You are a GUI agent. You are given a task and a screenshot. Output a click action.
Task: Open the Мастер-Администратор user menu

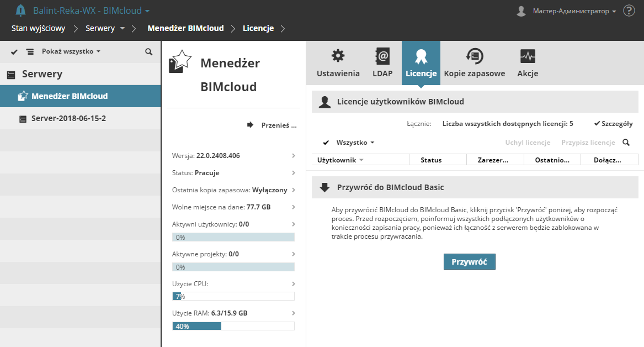pyautogui.click(x=574, y=11)
